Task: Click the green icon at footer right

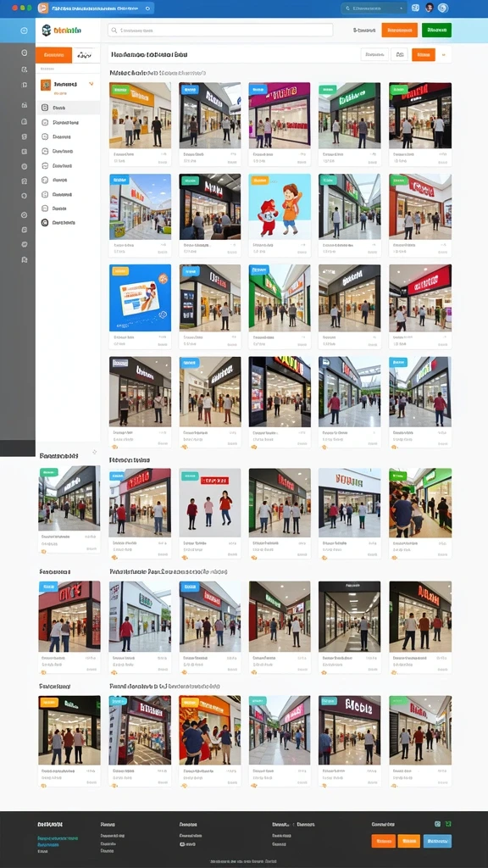Action: [448, 824]
